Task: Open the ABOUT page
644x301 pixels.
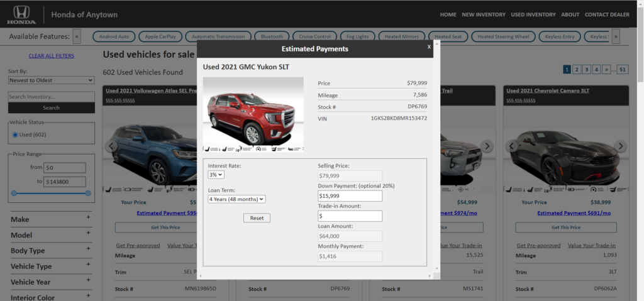Action: coord(570,14)
